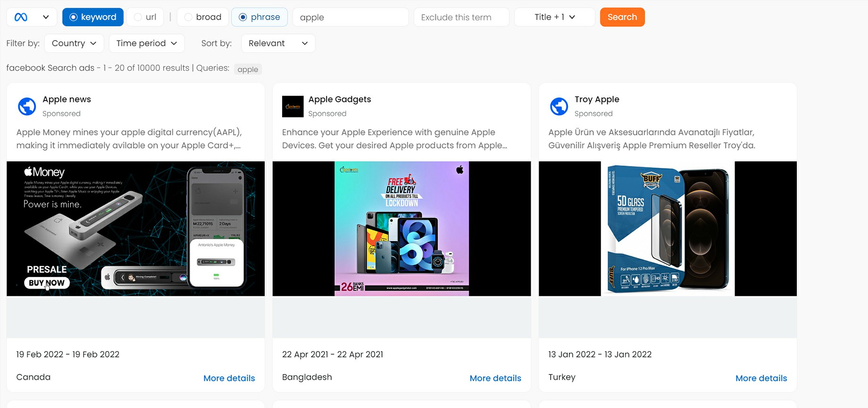Select the url radio option
The width and height of the screenshot is (868, 408).
pos(145,17)
